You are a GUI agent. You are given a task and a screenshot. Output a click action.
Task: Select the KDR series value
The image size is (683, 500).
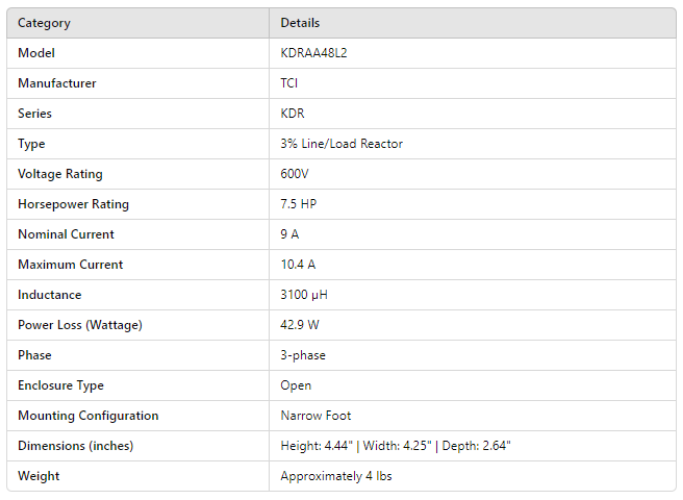292,114
